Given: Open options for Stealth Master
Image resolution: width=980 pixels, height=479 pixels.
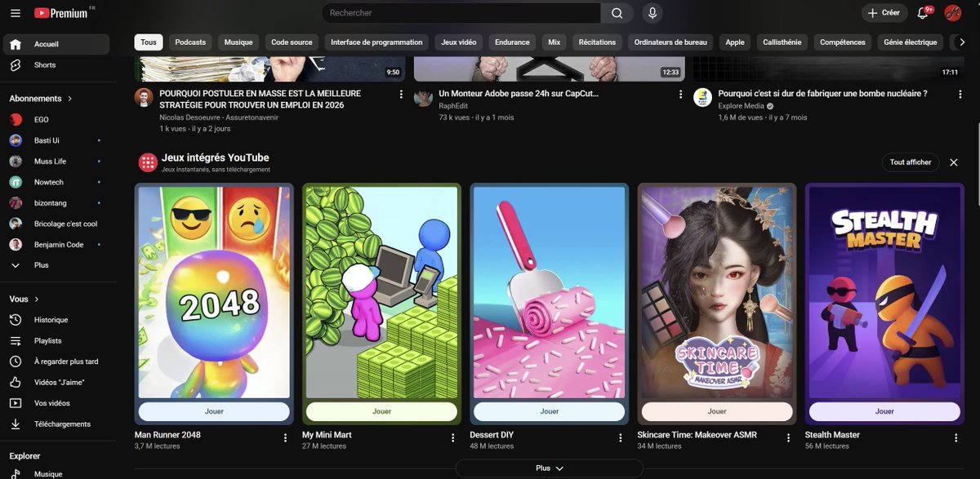Looking at the screenshot, I should pyautogui.click(x=956, y=438).
